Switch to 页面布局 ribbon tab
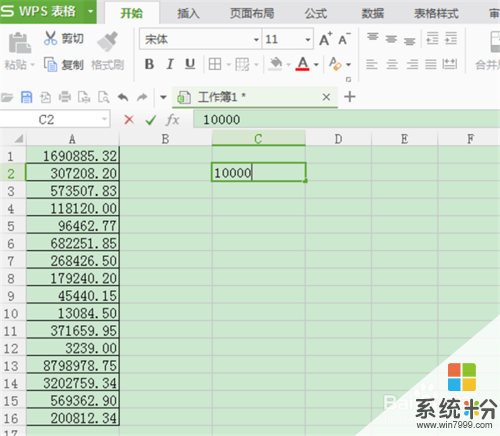 [252, 13]
